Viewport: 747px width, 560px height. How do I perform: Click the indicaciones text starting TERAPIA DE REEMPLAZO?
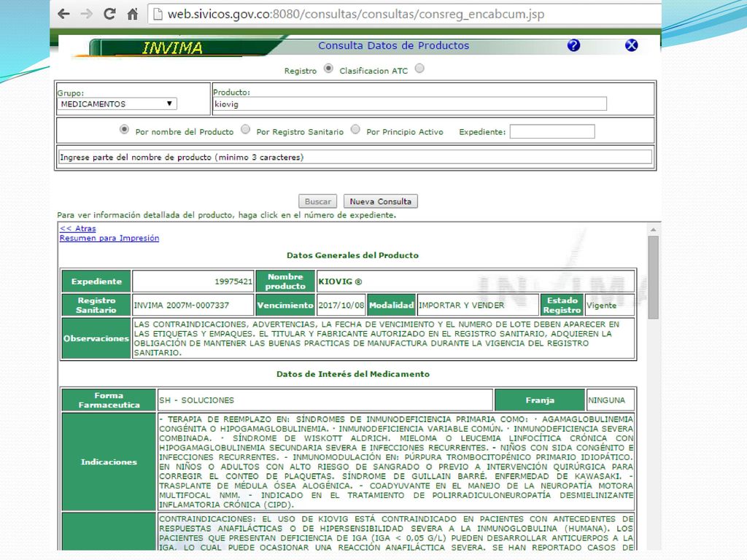[396, 462]
